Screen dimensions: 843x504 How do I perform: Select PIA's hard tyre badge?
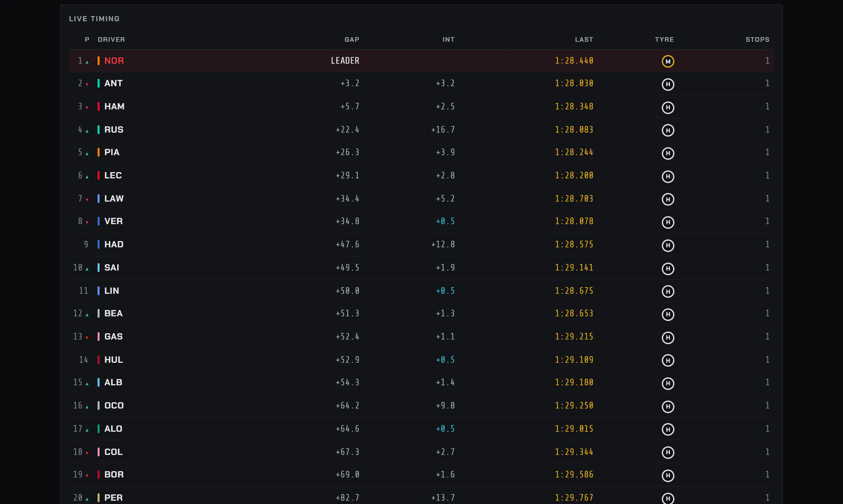click(x=668, y=153)
